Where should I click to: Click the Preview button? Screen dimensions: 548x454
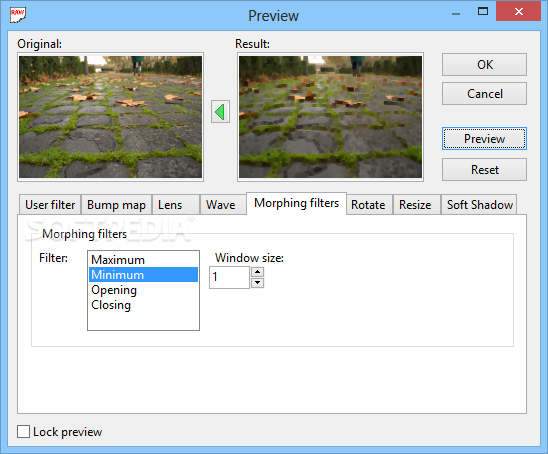pos(484,139)
